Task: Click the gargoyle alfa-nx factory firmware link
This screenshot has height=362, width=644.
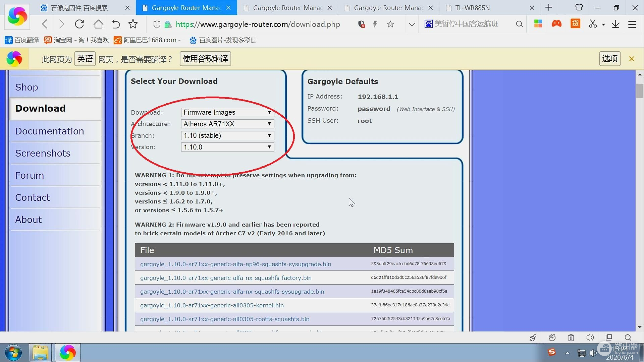Action: click(x=226, y=278)
